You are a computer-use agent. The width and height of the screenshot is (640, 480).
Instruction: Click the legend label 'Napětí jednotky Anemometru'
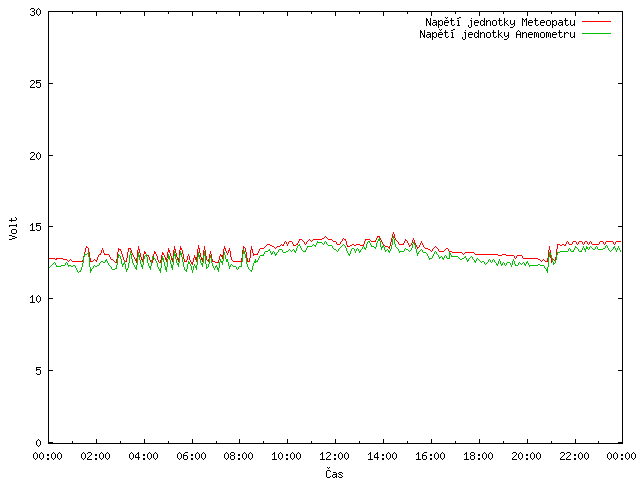497,34
